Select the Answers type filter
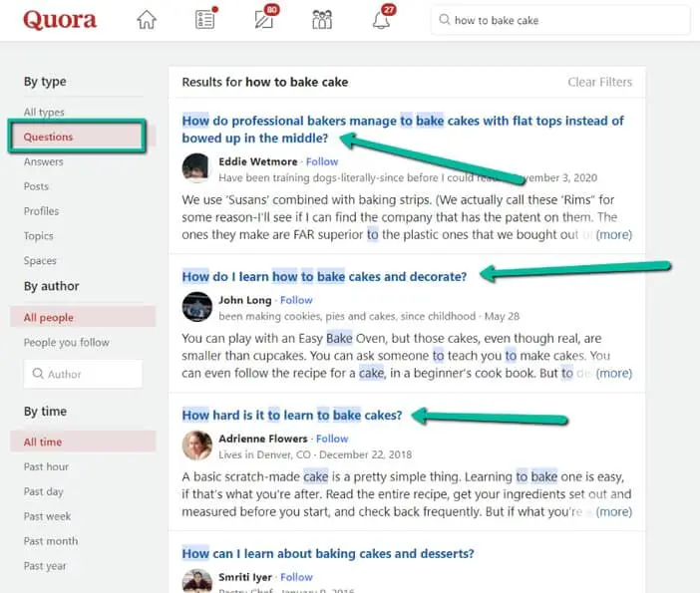The width and height of the screenshot is (700, 593). point(43,161)
